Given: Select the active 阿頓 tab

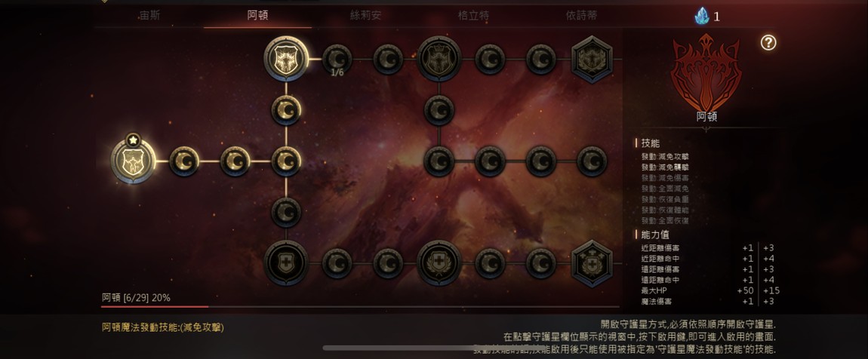Looking at the screenshot, I should pyautogui.click(x=257, y=16).
